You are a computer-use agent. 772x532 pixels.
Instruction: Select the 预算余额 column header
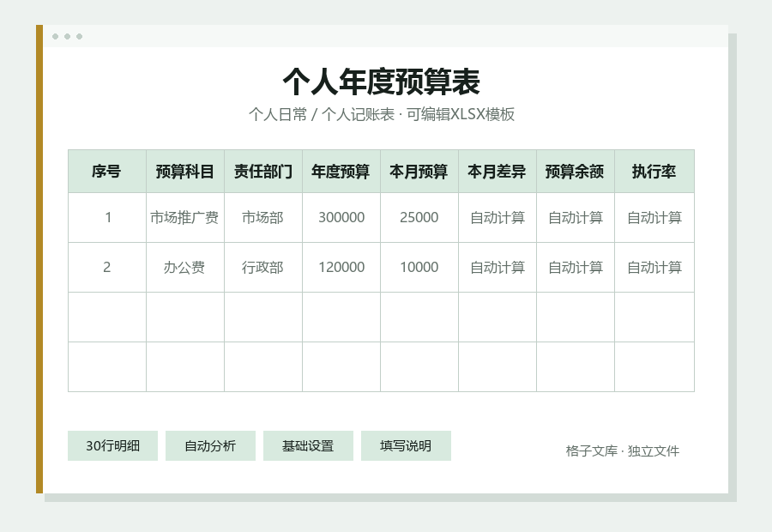576,172
